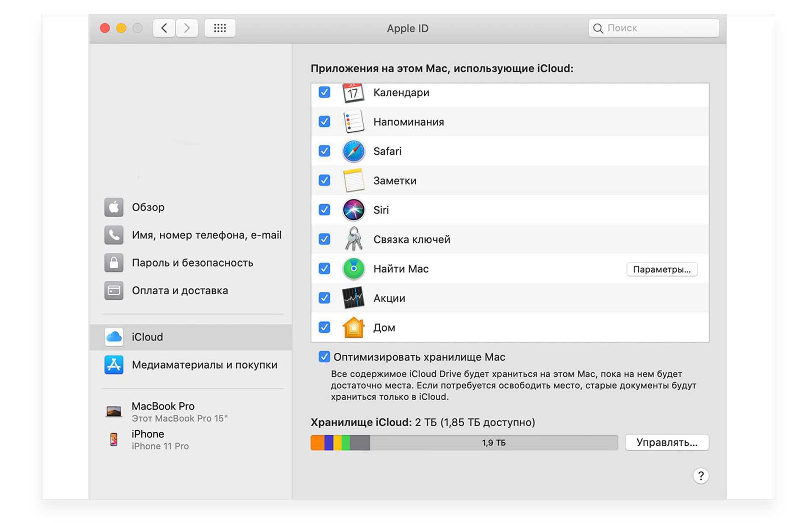812x523 pixels.
Task: Click purple segment of storage bar
Action: coord(329,443)
